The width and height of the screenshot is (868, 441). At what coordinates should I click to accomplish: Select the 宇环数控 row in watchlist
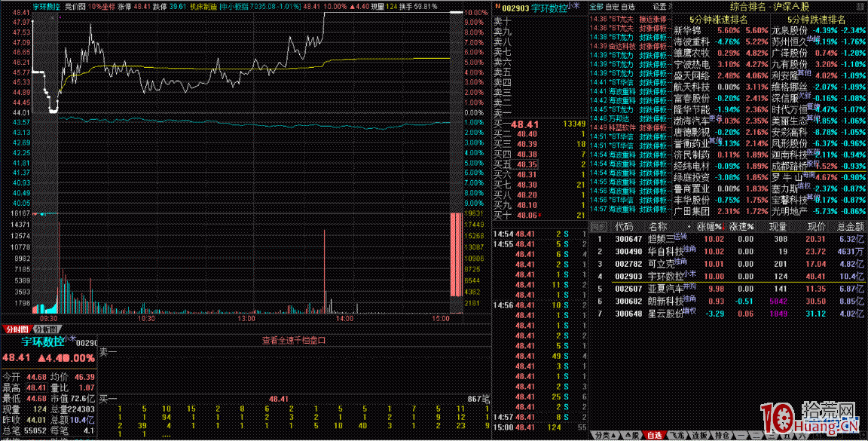(727, 276)
